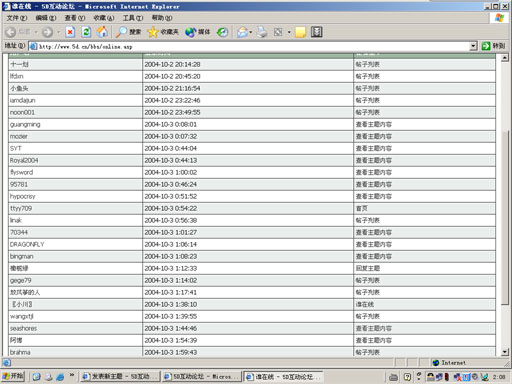
Task: Open the 开始 Start button
Action: pos(13,376)
